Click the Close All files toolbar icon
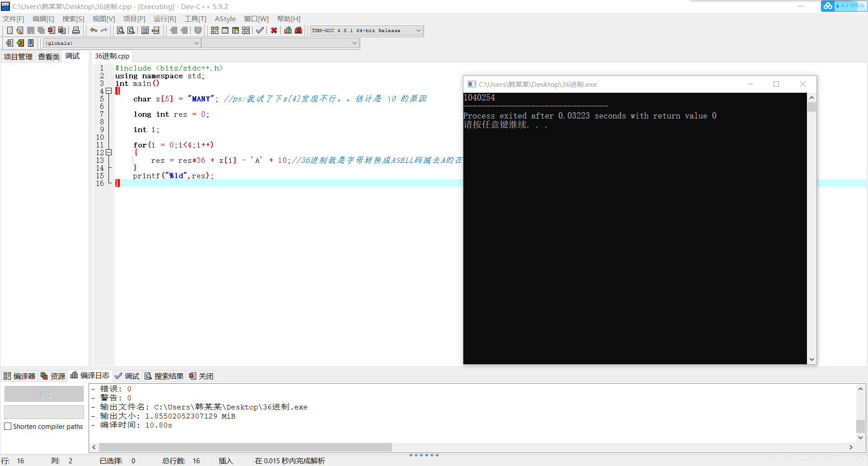The image size is (868, 466). pyautogui.click(x=62, y=30)
